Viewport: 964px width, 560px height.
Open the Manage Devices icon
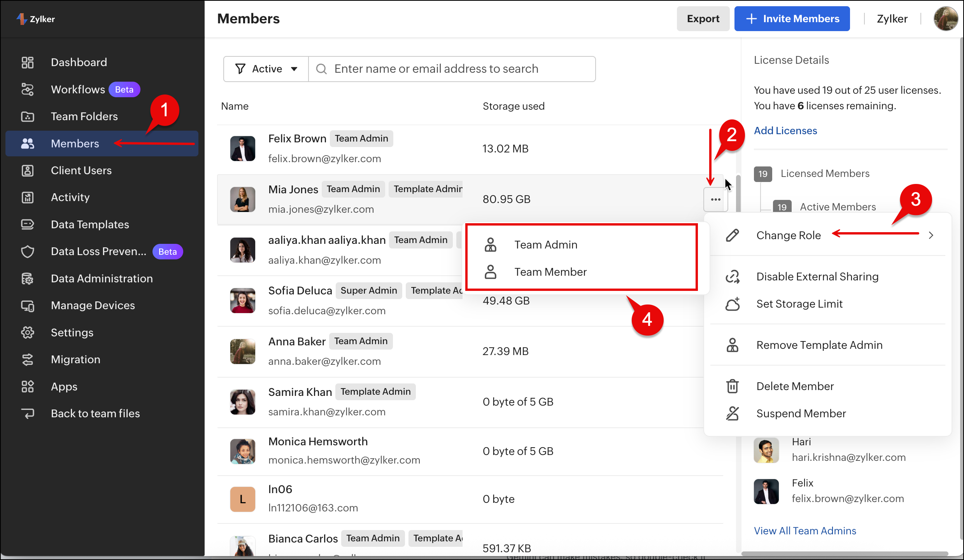point(28,306)
